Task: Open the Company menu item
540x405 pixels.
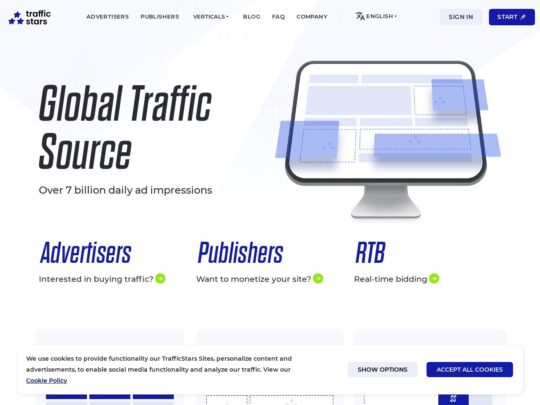Action: 312,17
